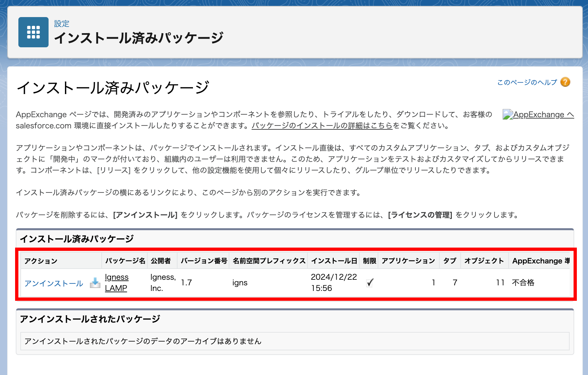Click the バージョン番号 column header
The height and width of the screenshot is (375, 588).
pos(204,261)
